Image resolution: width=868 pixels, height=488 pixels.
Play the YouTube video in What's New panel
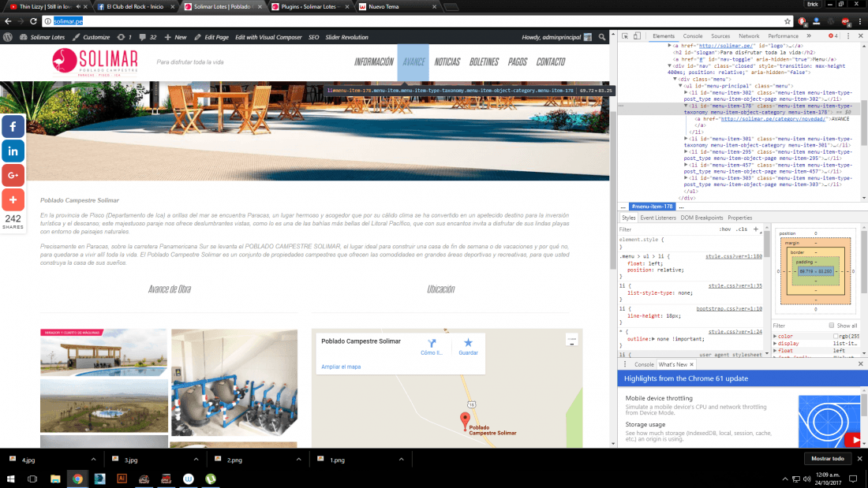point(852,441)
